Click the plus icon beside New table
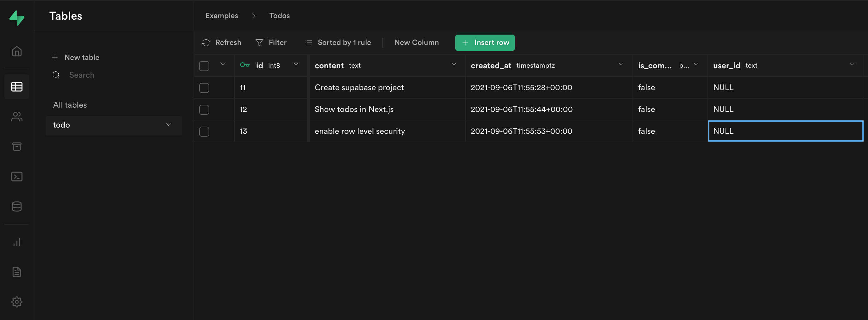This screenshot has height=320, width=868. pos(55,57)
